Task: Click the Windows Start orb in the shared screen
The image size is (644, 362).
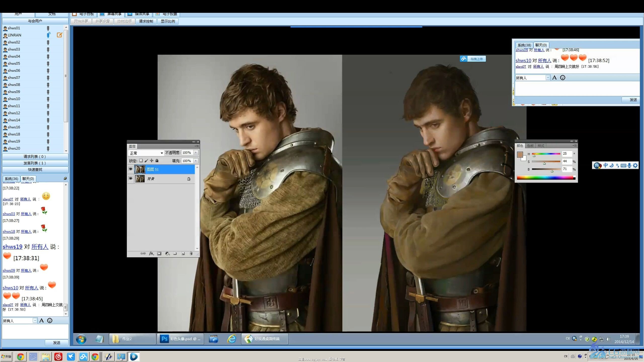Action: tap(81, 339)
